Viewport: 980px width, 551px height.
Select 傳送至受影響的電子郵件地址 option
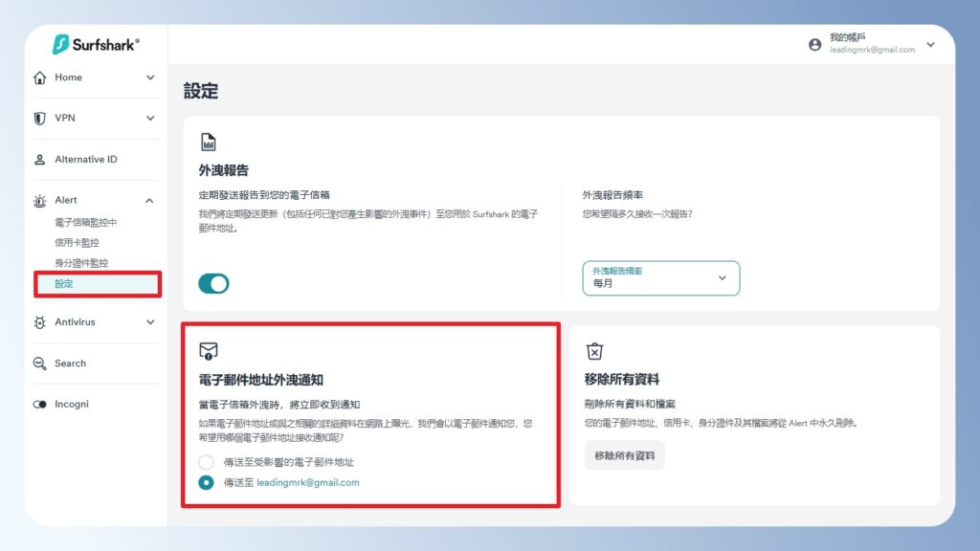[206, 461]
